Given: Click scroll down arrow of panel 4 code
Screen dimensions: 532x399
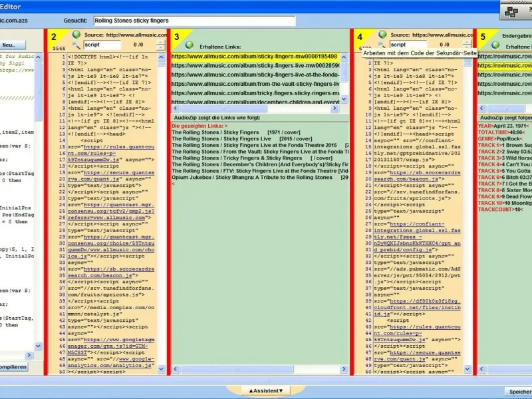Looking at the screenshot, I should coord(467,369).
